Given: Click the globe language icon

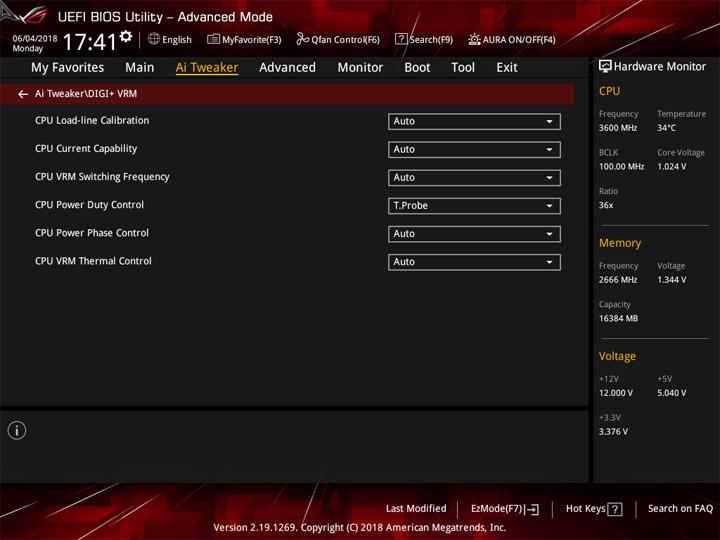Looking at the screenshot, I should pos(154,39).
